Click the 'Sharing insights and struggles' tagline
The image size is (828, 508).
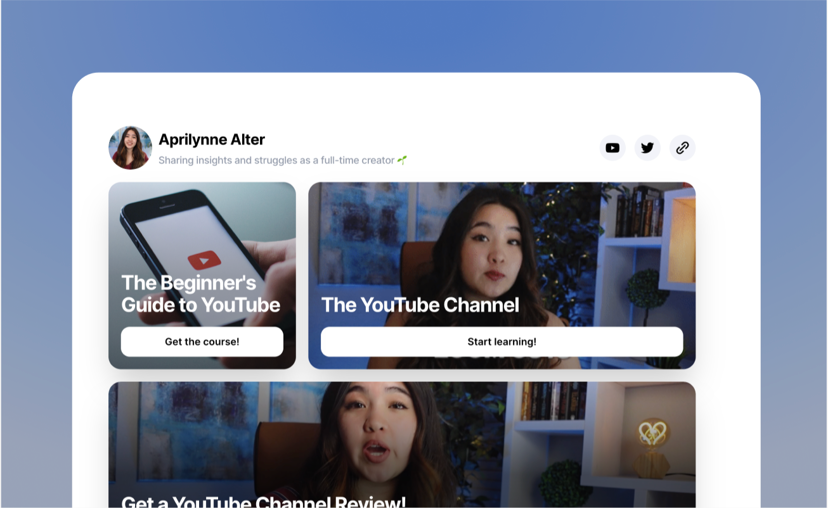(x=283, y=160)
